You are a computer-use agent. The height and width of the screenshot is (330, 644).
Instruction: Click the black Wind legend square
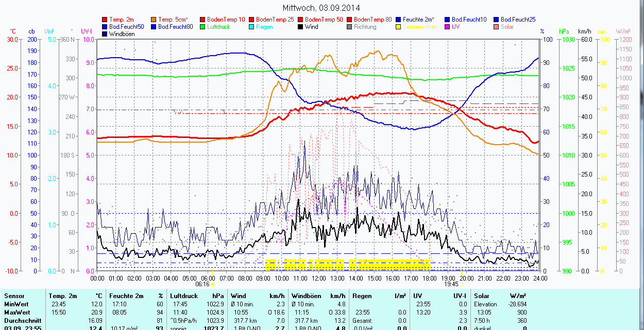301,27
